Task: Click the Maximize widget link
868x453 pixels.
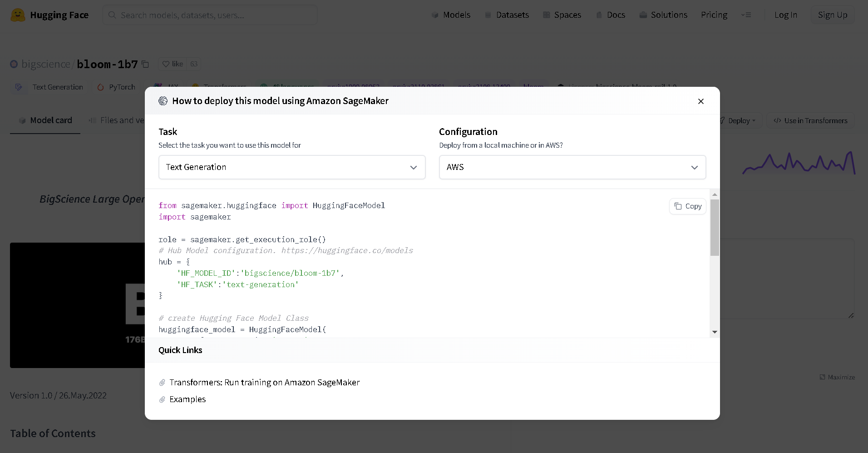Action: click(837, 377)
